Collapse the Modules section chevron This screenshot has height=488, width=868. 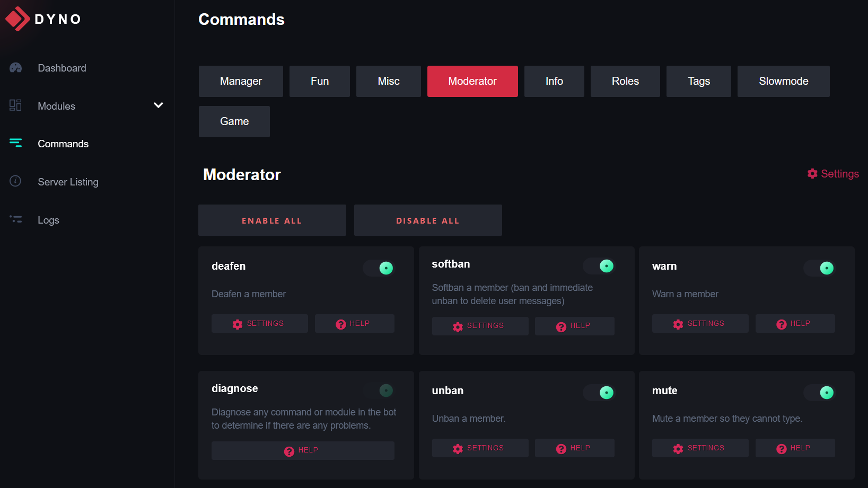[158, 105]
